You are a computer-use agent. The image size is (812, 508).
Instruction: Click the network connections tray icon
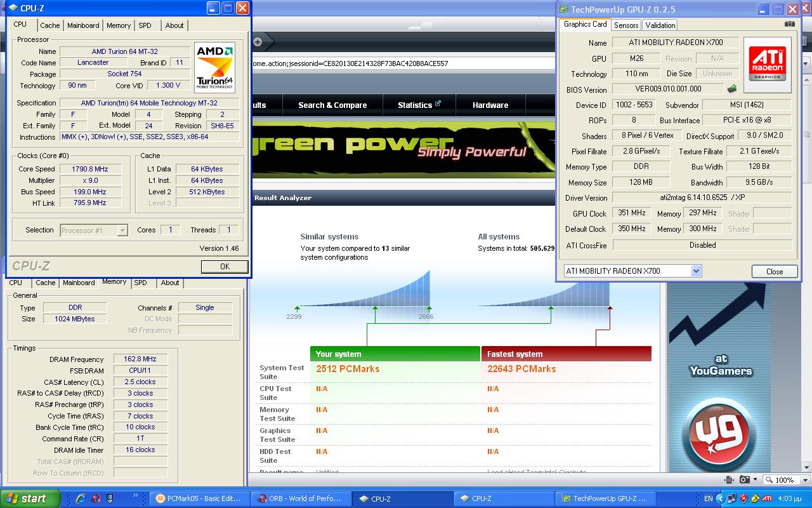731,498
